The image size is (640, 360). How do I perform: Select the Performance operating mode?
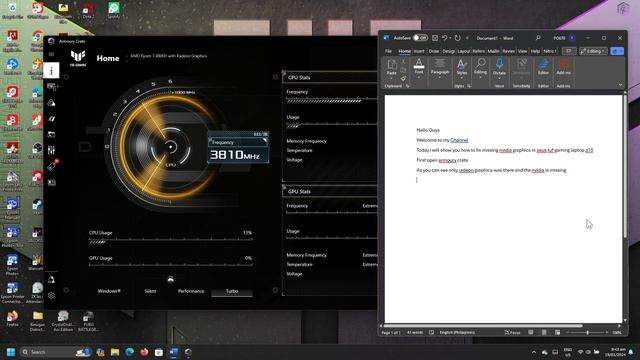(191, 291)
